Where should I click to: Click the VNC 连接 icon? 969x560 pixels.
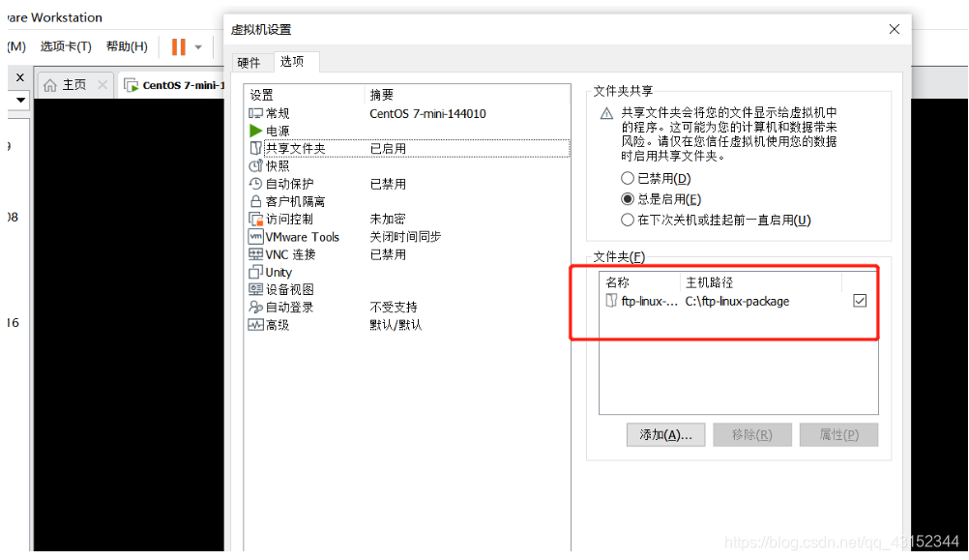255,254
